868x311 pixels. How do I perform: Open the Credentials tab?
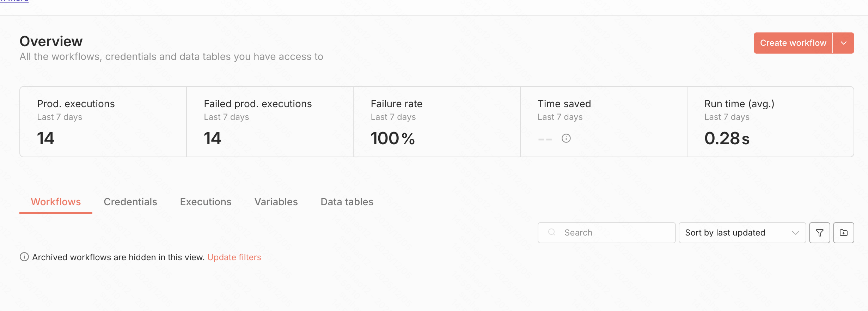coord(130,202)
